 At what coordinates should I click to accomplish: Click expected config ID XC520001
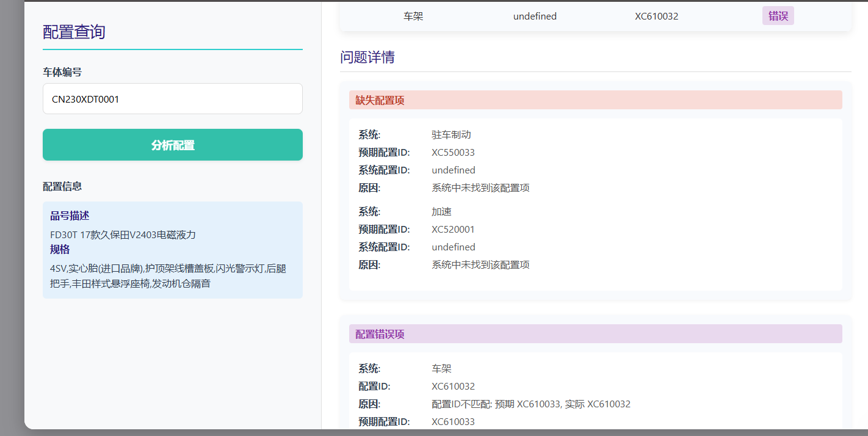point(453,230)
